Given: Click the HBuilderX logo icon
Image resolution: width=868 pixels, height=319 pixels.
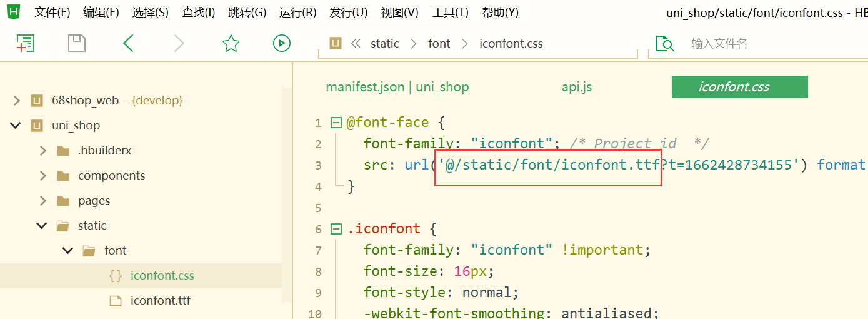Looking at the screenshot, I should (14, 12).
